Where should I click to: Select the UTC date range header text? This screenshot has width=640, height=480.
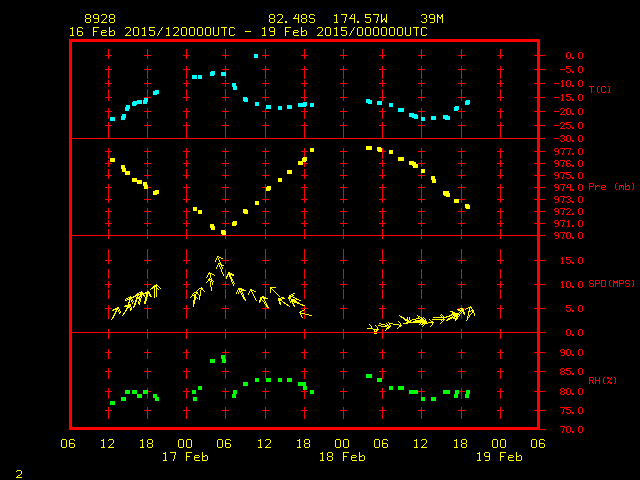tap(248, 32)
